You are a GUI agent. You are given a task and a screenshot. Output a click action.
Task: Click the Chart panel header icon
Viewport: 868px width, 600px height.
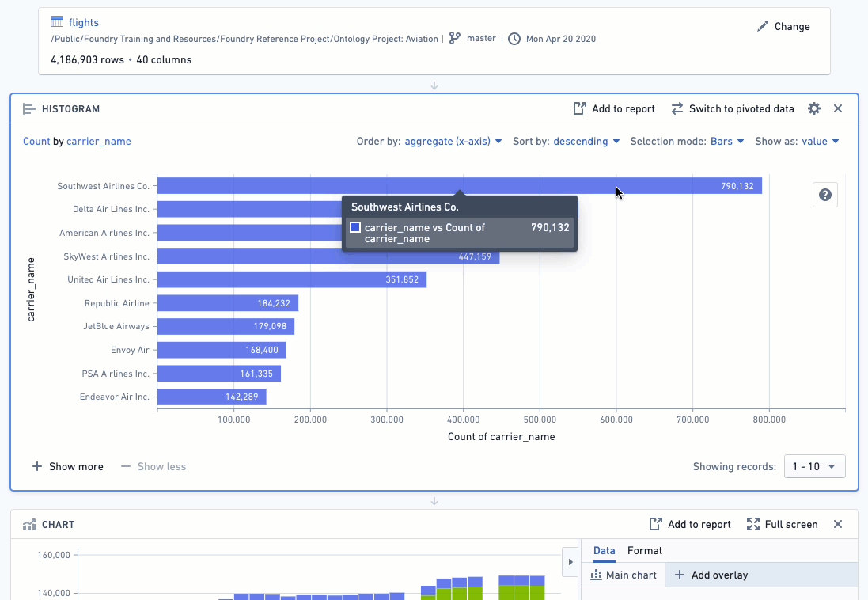pyautogui.click(x=28, y=524)
